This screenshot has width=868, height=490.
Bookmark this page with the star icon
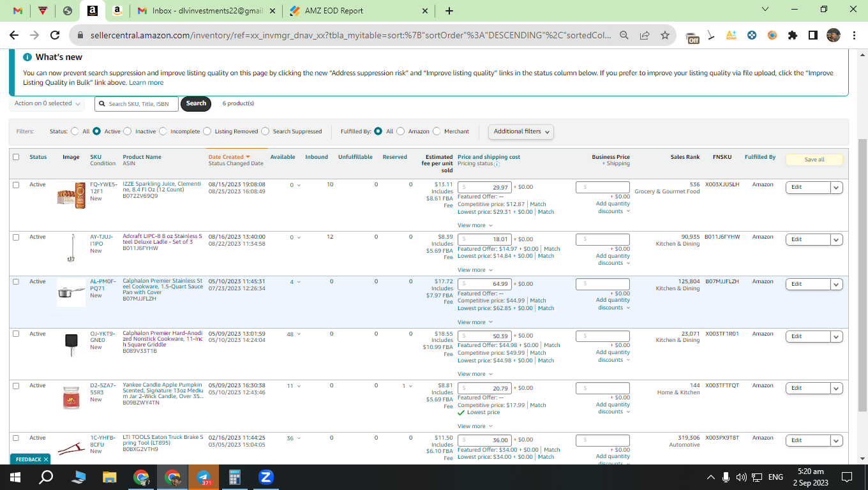(664, 36)
